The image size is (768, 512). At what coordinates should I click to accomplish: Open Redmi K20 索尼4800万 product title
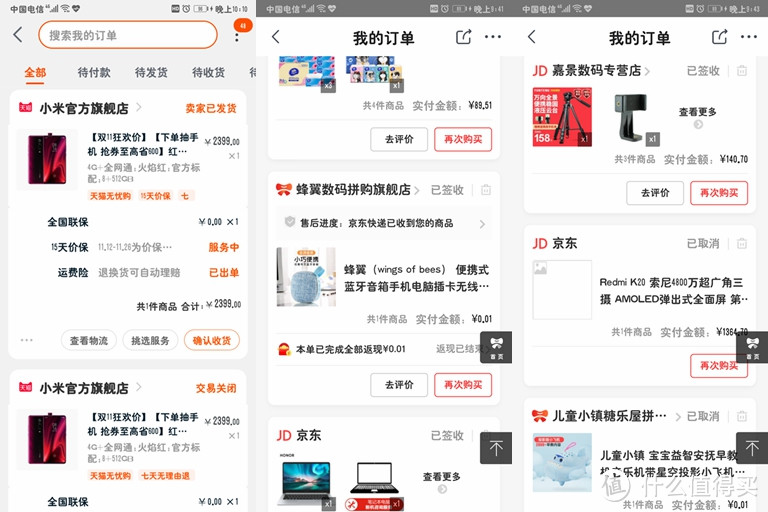(x=673, y=291)
